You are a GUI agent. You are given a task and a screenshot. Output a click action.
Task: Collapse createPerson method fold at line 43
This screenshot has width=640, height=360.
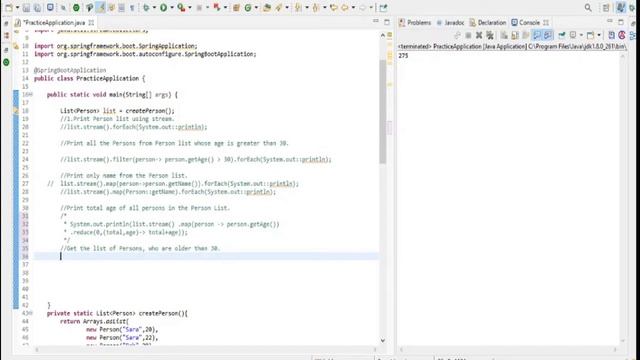(31, 313)
